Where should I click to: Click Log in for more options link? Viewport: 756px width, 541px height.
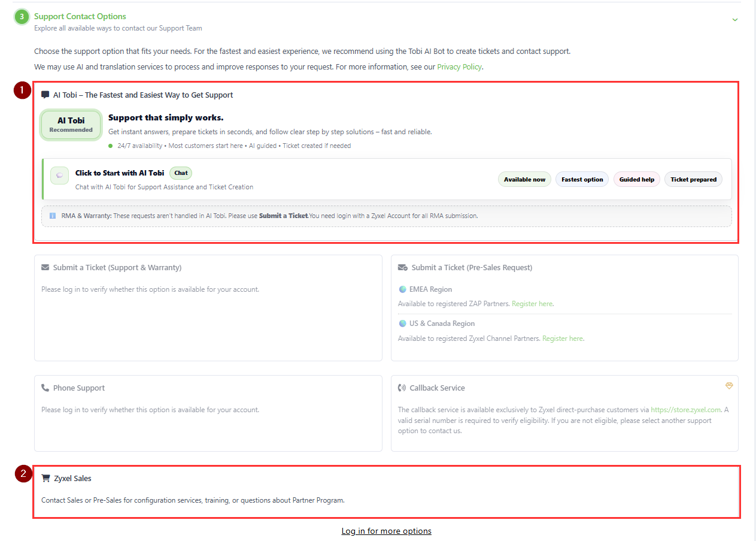386,531
